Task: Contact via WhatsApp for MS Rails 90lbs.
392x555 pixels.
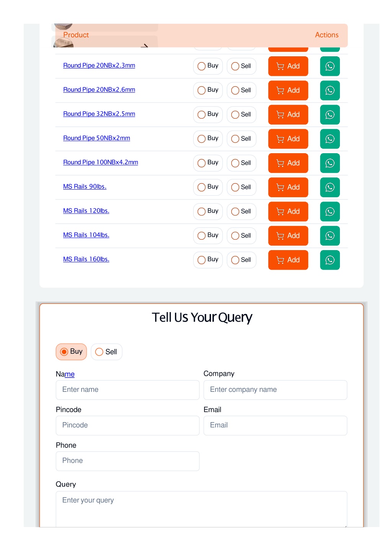Action: pos(330,187)
